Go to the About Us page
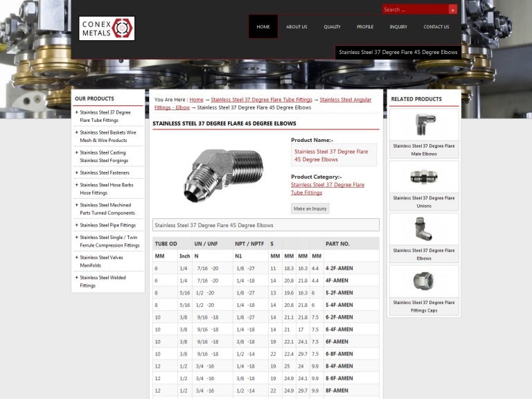532x399 pixels. [296, 27]
